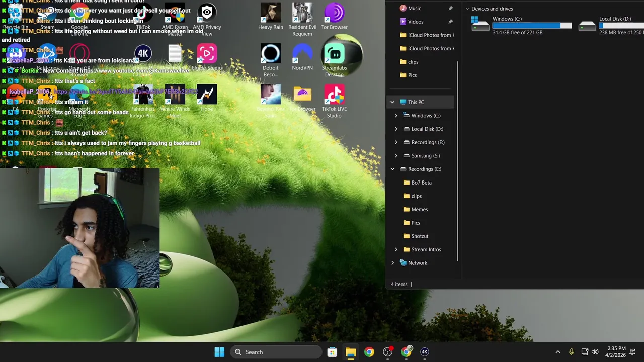This screenshot has height=362, width=644.
Task: Click the 4K Capture taskbar icon
Action: click(x=424, y=352)
